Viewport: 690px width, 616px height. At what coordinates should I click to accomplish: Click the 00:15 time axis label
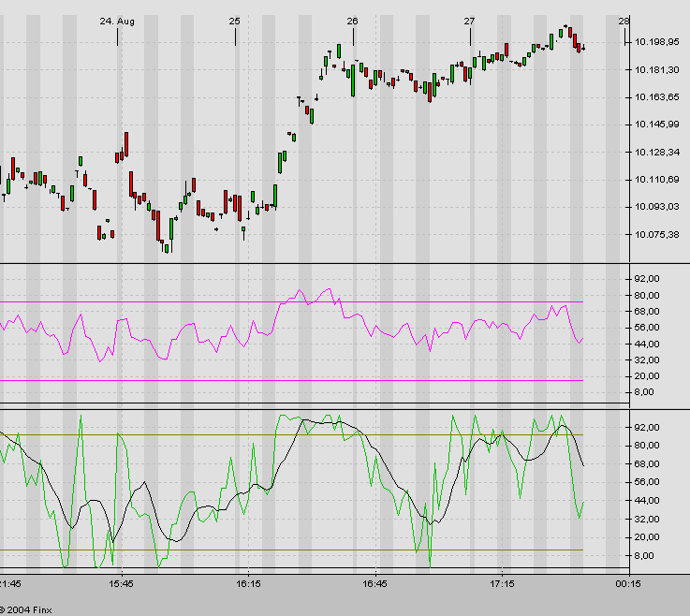(x=627, y=583)
